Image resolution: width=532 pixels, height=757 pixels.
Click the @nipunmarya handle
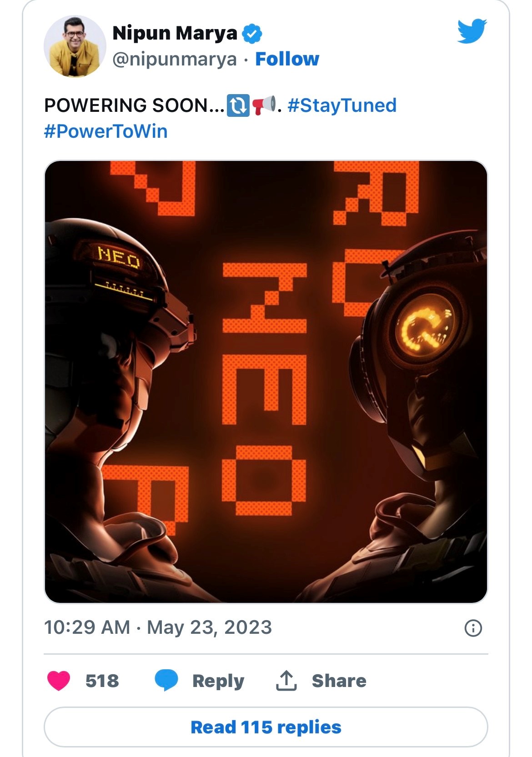[x=175, y=59]
